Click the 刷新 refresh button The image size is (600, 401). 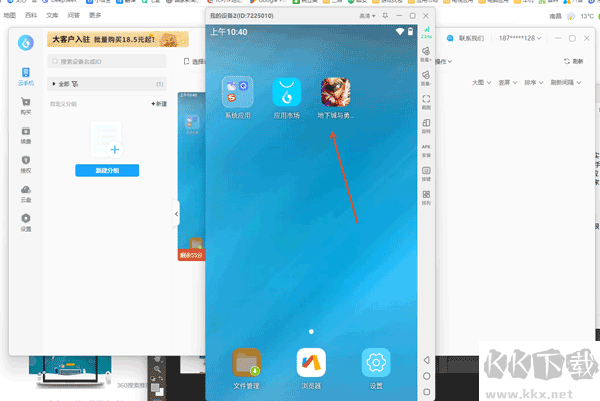[x=573, y=61]
